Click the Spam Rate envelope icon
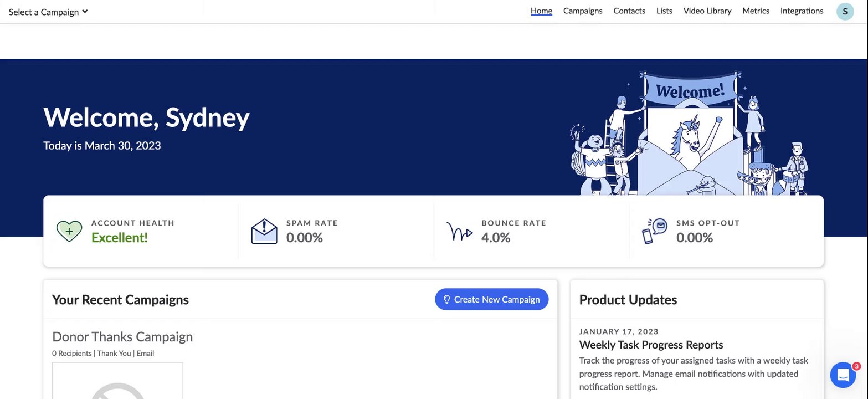The width and height of the screenshot is (868, 399). pos(264,231)
